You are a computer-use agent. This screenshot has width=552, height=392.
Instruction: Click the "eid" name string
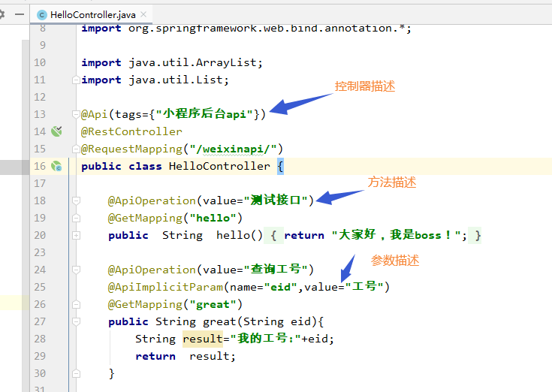tap(281, 287)
